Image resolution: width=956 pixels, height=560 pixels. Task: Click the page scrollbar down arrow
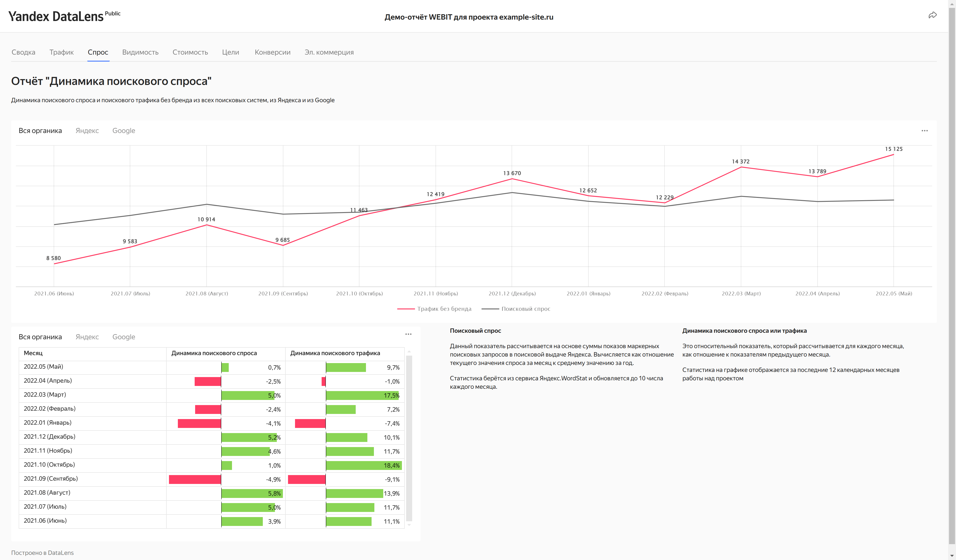952,556
